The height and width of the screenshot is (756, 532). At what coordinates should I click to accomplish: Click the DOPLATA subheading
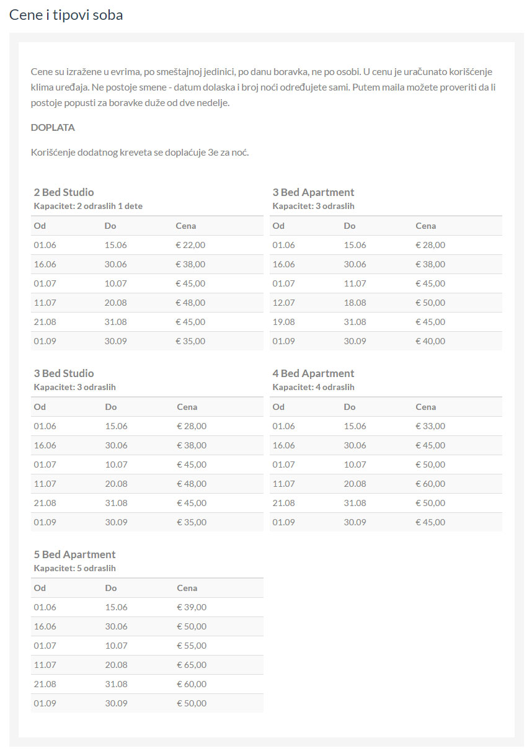[x=53, y=128]
